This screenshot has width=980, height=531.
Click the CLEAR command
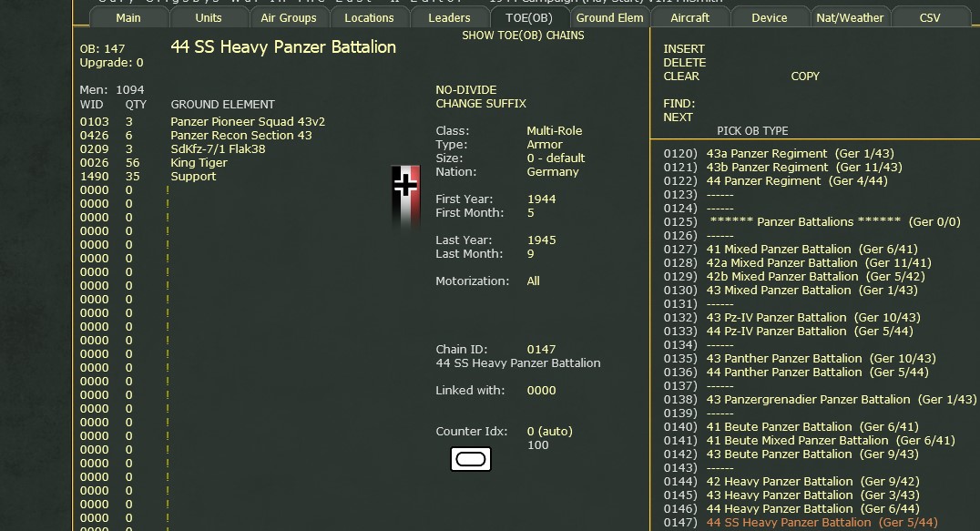(x=681, y=77)
